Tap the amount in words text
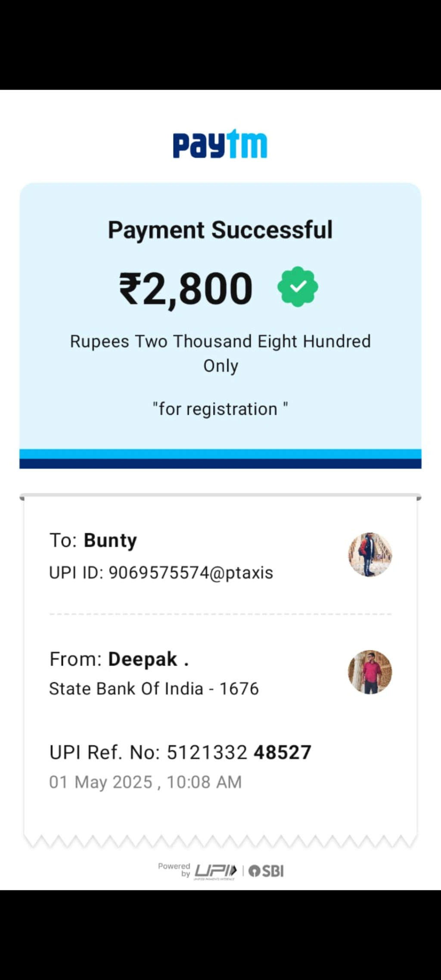Image resolution: width=441 pixels, height=980 pixels. click(220, 353)
